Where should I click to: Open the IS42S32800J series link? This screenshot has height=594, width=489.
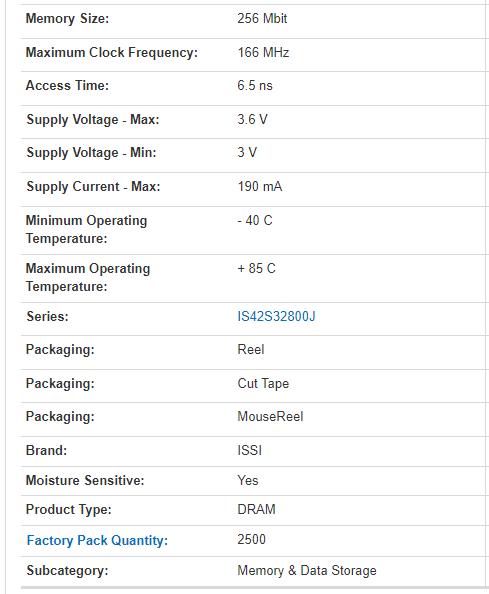276,316
